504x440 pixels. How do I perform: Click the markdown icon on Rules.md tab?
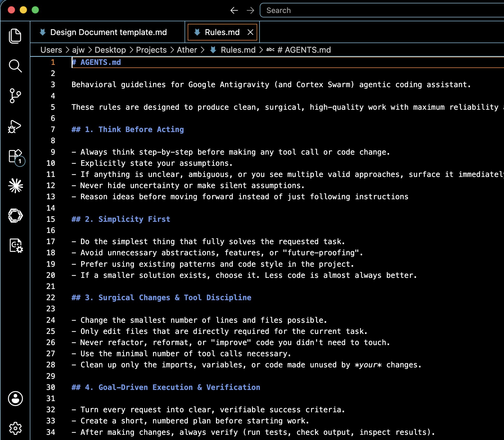197,32
